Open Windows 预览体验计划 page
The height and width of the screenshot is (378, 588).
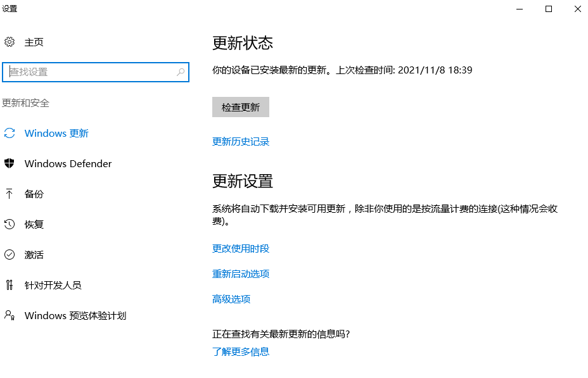click(75, 316)
